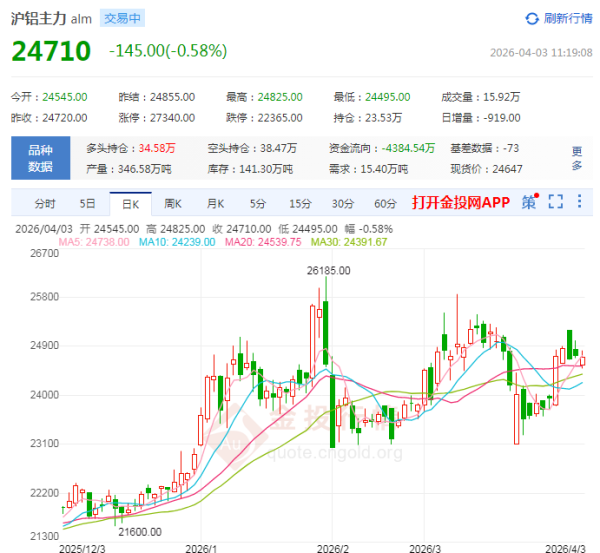Click the 21600.00 low price marker

pyautogui.click(x=140, y=532)
